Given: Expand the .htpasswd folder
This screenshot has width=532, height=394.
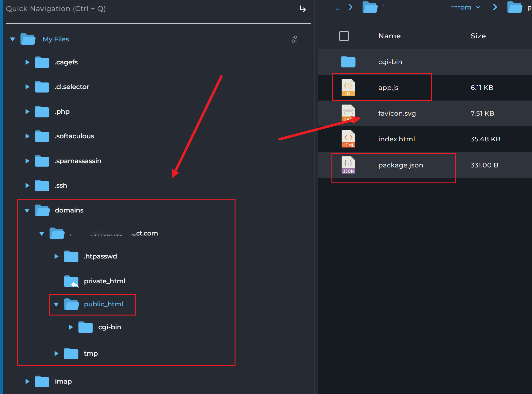Looking at the screenshot, I should click(56, 256).
